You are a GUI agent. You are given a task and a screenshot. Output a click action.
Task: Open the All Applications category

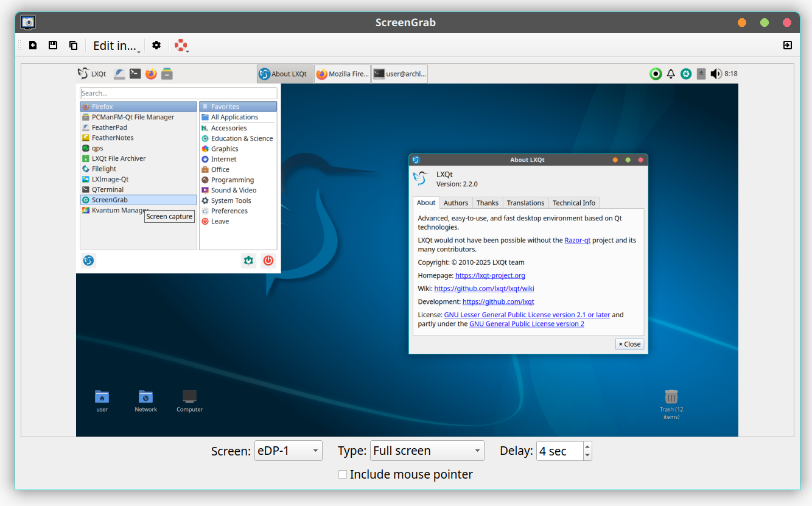coord(238,117)
